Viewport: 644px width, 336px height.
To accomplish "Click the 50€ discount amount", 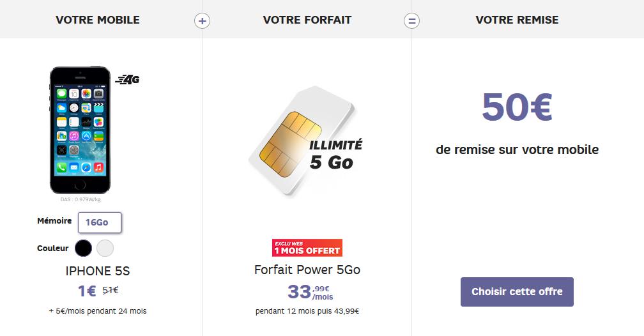I will click(517, 107).
